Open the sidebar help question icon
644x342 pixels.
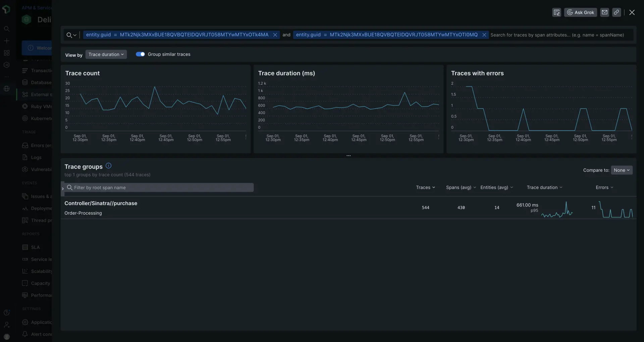6,312
